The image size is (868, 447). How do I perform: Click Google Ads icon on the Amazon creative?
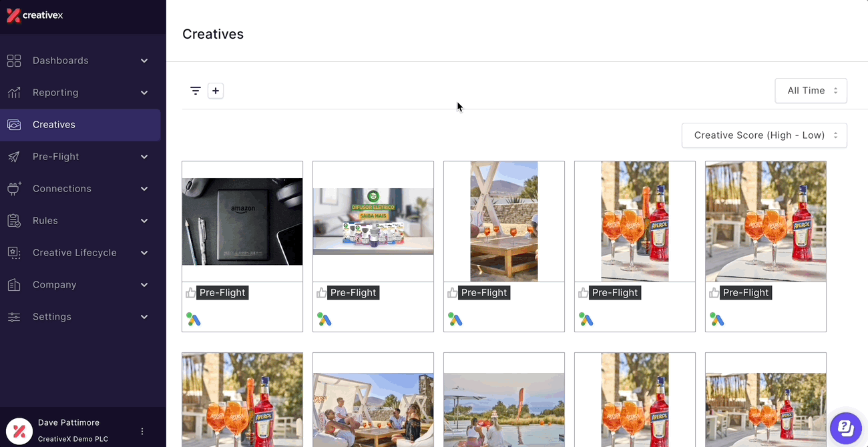tap(194, 320)
